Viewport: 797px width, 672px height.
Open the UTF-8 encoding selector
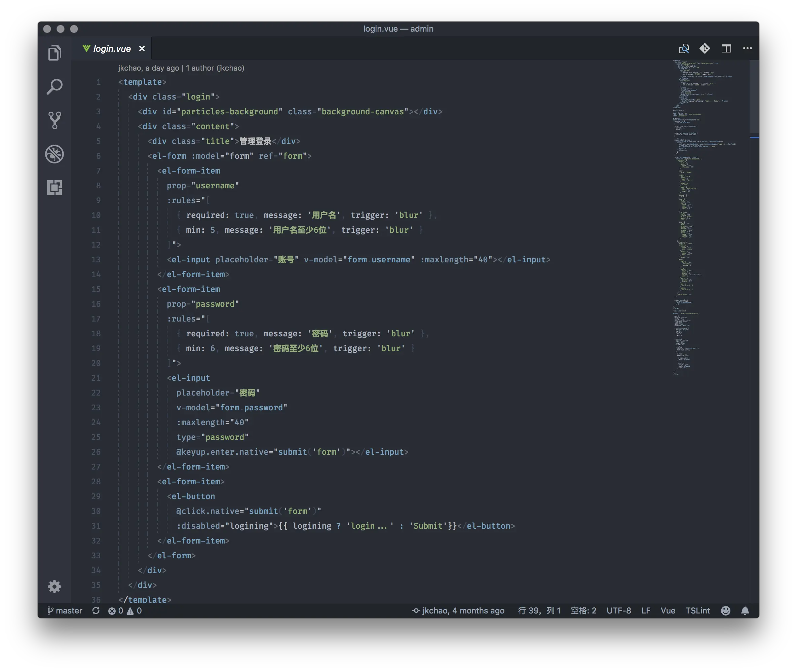click(x=618, y=611)
